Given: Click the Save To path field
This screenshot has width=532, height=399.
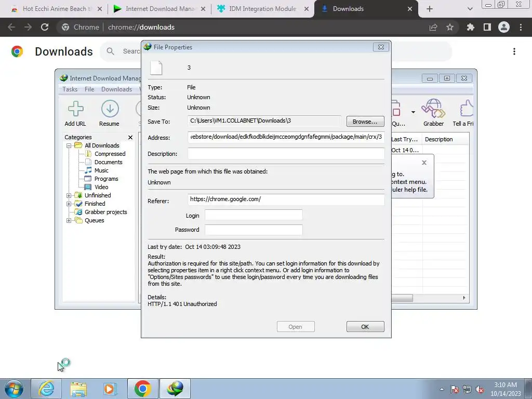Looking at the screenshot, I should click(x=264, y=121).
